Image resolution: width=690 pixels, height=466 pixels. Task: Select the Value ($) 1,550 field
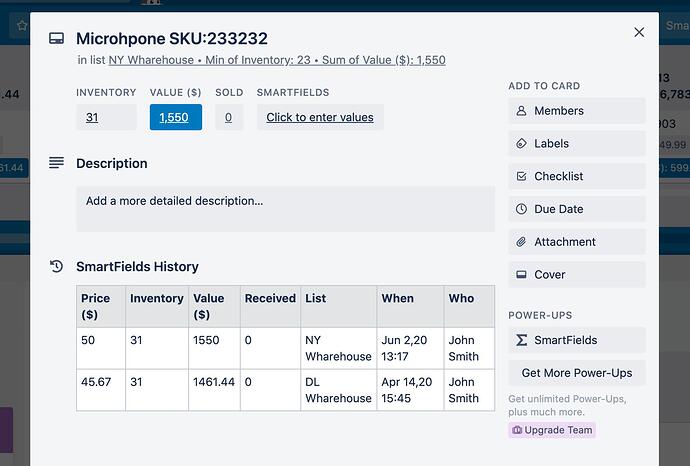(176, 117)
